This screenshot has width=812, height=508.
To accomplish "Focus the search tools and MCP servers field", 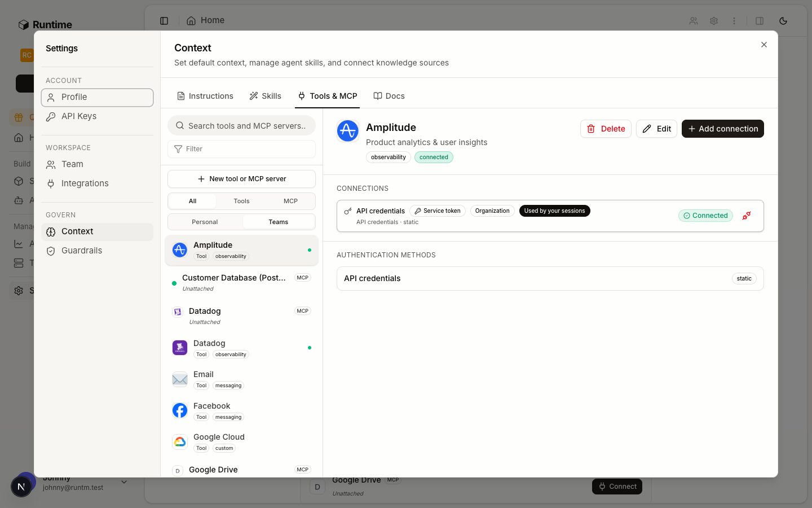I will (x=241, y=125).
